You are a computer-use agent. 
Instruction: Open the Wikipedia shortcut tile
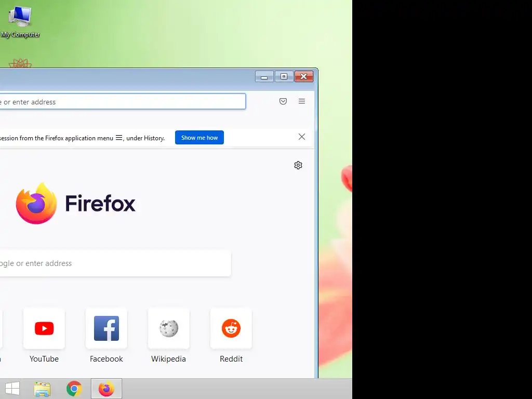pyautogui.click(x=169, y=328)
